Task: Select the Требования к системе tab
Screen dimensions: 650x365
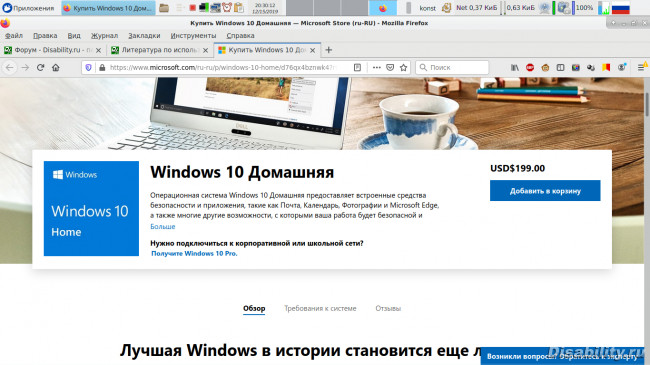Action: pyautogui.click(x=320, y=309)
